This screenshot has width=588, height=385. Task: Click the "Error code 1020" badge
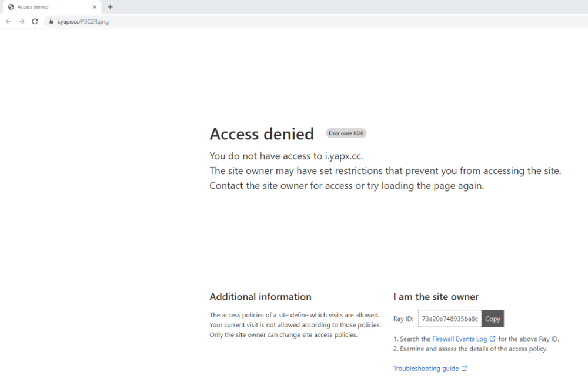coord(346,133)
